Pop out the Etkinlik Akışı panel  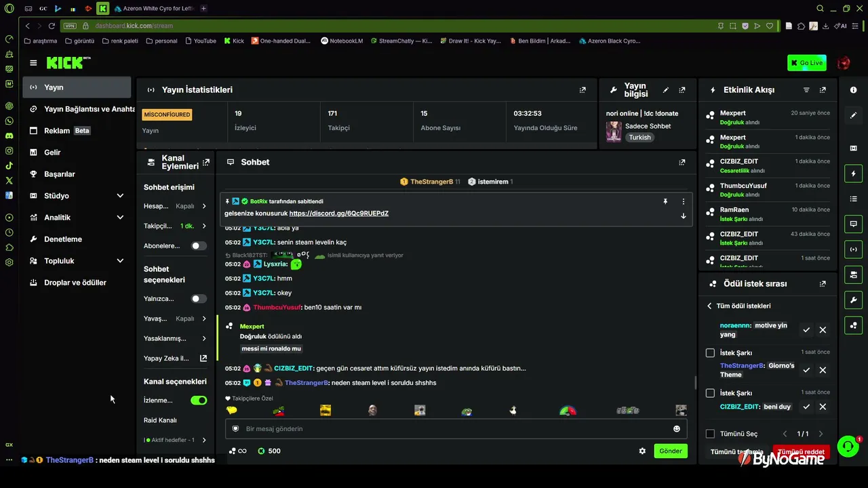coord(823,89)
